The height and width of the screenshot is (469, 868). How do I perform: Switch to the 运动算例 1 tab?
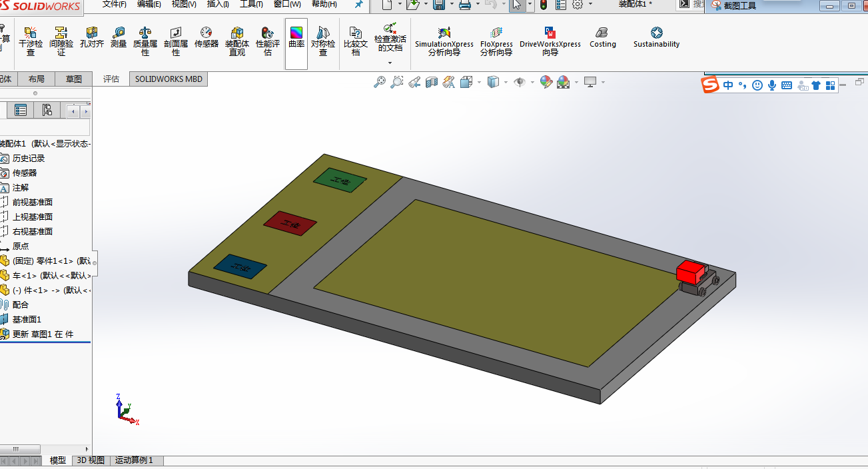(134, 460)
